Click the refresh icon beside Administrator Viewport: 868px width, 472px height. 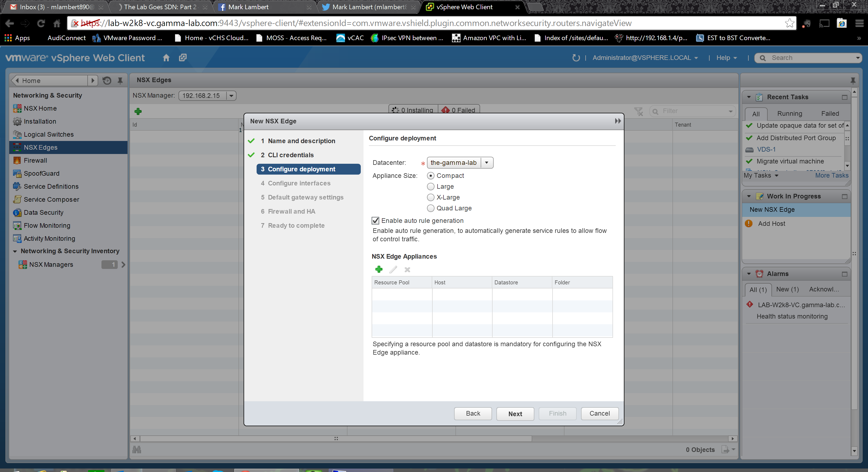(576, 57)
